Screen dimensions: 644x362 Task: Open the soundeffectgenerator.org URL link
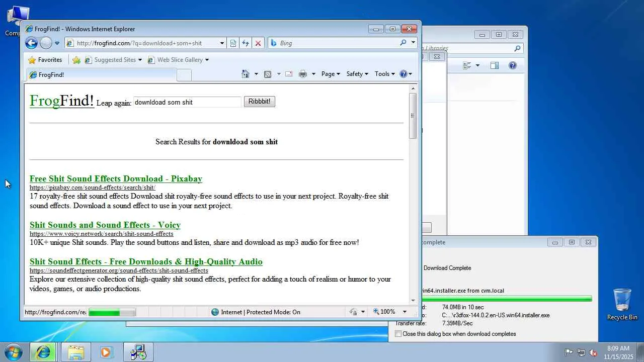pyautogui.click(x=119, y=270)
